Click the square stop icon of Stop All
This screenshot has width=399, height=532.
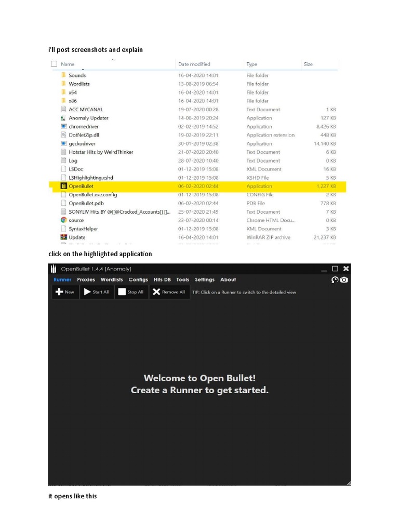(x=122, y=292)
